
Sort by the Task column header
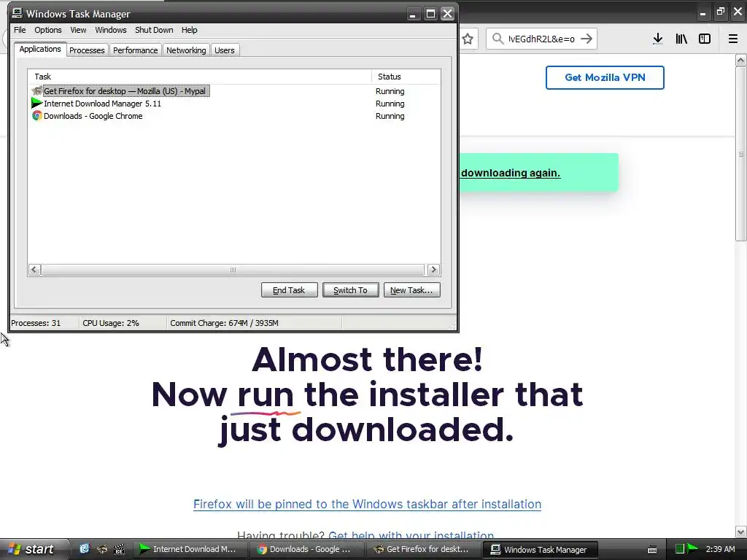point(200,77)
